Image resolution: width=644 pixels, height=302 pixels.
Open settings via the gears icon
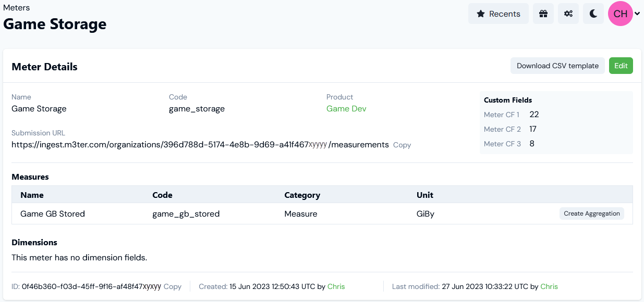pyautogui.click(x=568, y=14)
